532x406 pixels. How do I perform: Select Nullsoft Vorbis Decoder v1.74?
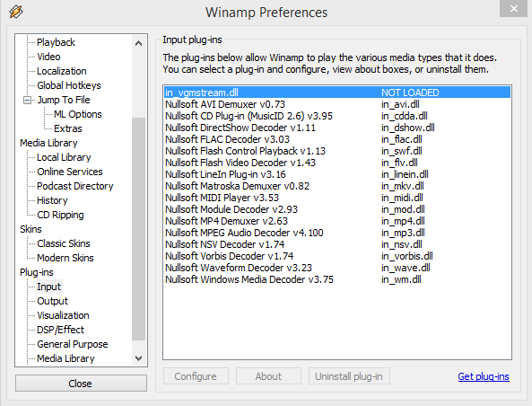click(x=337, y=256)
